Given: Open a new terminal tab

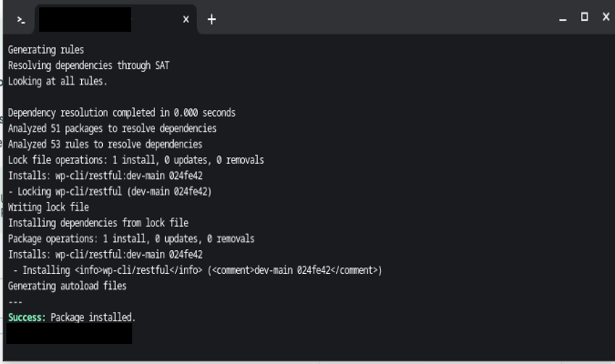Looking at the screenshot, I should 211,19.
